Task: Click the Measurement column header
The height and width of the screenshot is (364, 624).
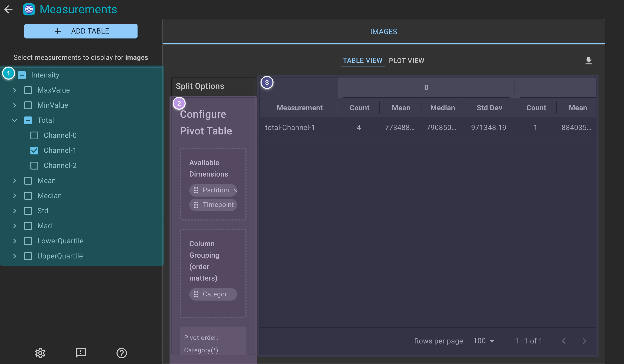Action: (300, 108)
